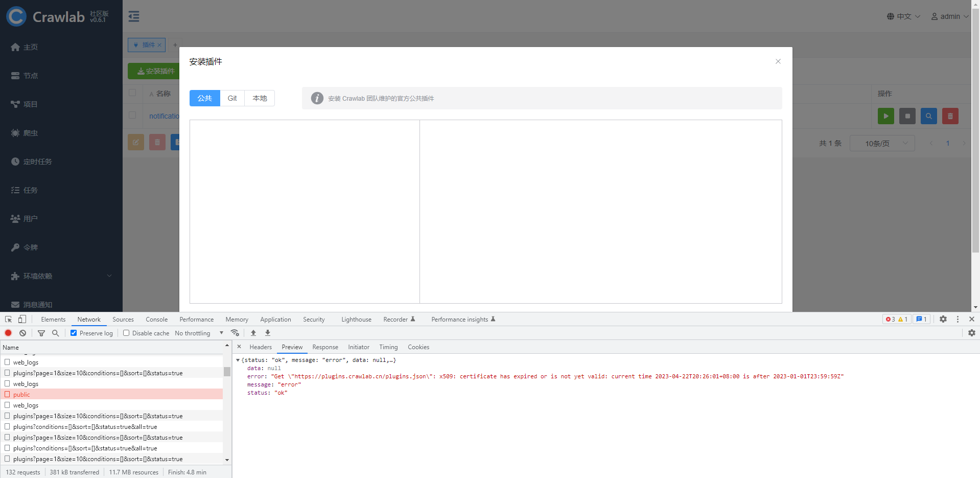Screen dimensions: 980x478
Task: Stop the plugin using the gray stop icon
Action: click(907, 116)
